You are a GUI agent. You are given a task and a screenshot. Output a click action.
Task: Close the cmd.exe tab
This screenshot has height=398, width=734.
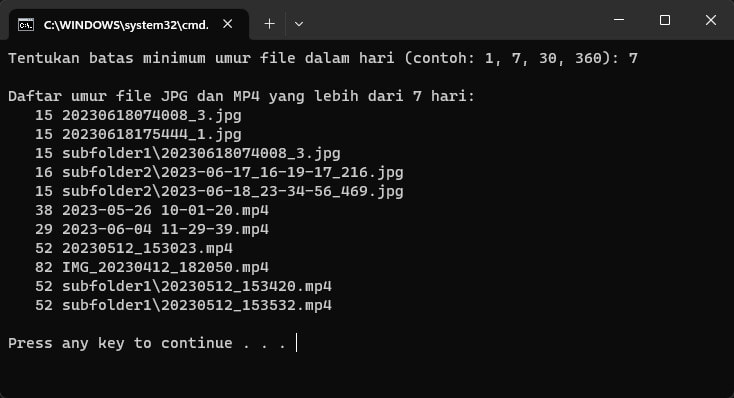pos(228,24)
